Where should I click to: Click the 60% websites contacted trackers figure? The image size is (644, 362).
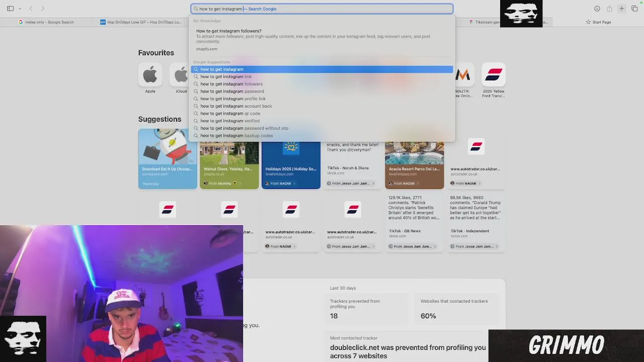(428, 316)
